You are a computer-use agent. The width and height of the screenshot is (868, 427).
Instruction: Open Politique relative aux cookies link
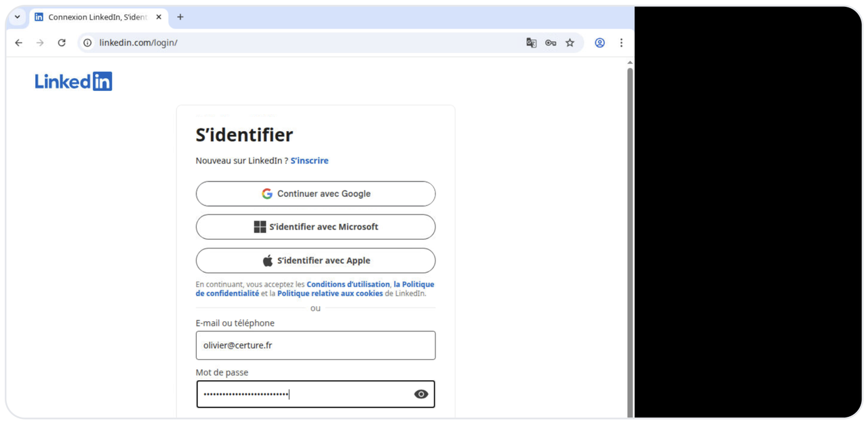pos(330,294)
